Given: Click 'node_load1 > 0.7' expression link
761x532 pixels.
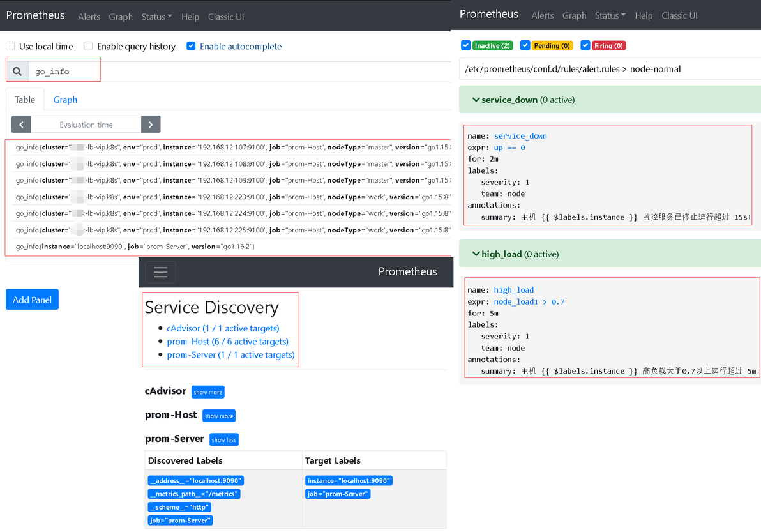Looking at the screenshot, I should [529, 301].
